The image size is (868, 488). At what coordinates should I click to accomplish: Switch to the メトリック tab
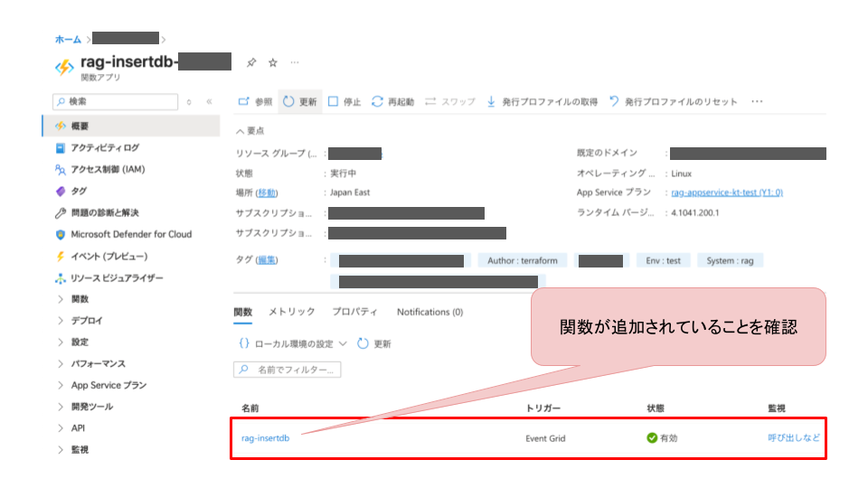click(x=291, y=312)
